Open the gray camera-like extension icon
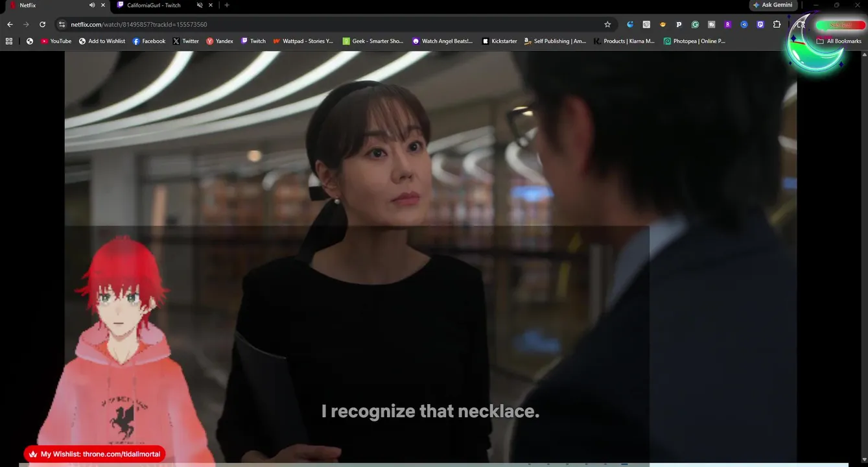868x467 pixels. 711,25
